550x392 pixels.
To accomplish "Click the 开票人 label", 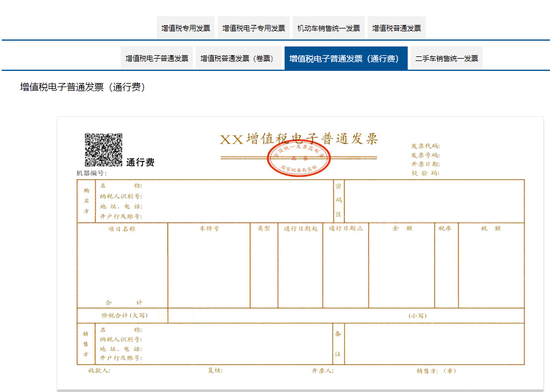I will click(x=323, y=371).
